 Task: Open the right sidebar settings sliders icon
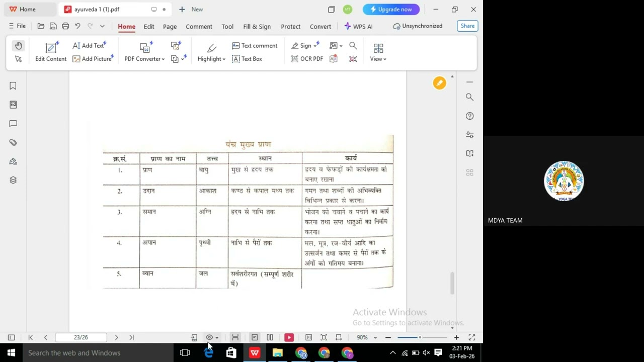point(469,135)
